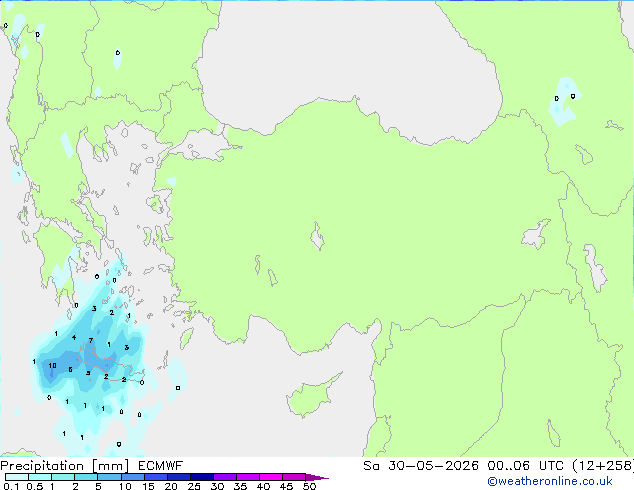Click the 2–5 mm legend color swatch
This screenshot has height=490, width=634.
[x=86, y=477]
